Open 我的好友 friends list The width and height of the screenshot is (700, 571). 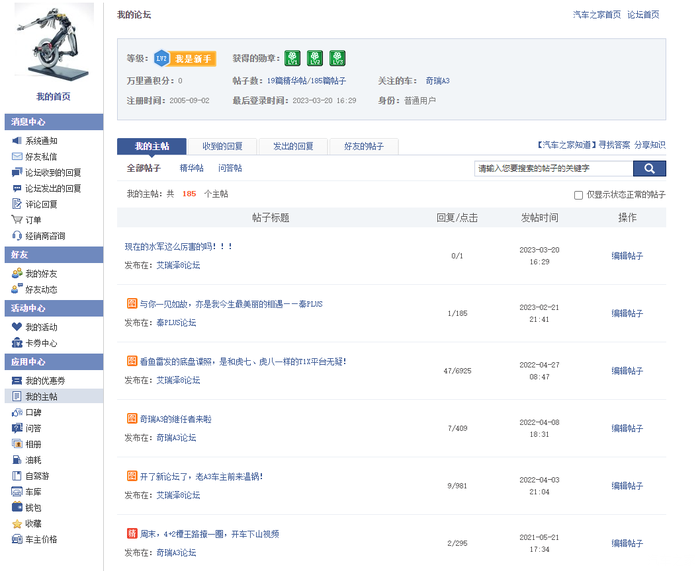click(x=41, y=273)
